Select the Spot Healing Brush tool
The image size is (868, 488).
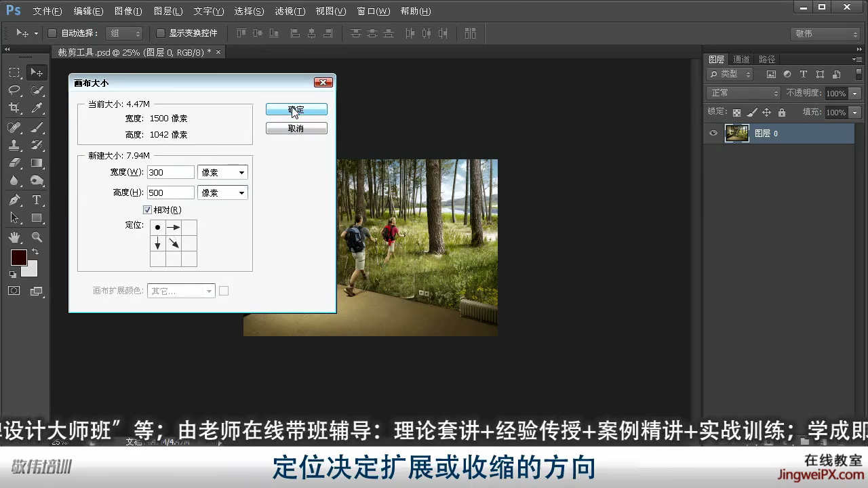(x=14, y=127)
